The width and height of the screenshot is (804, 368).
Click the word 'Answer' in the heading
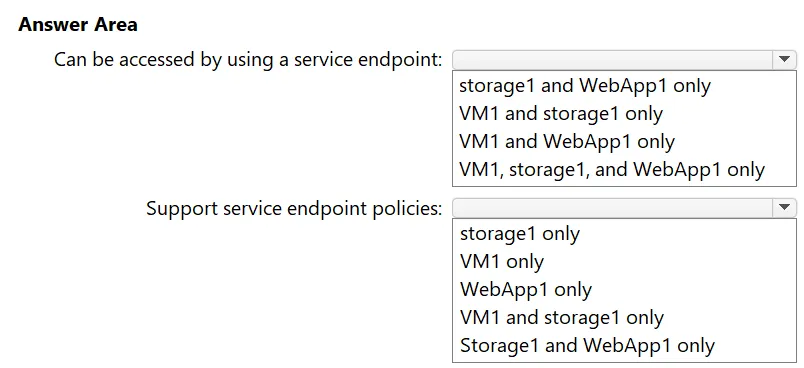[x=51, y=25]
